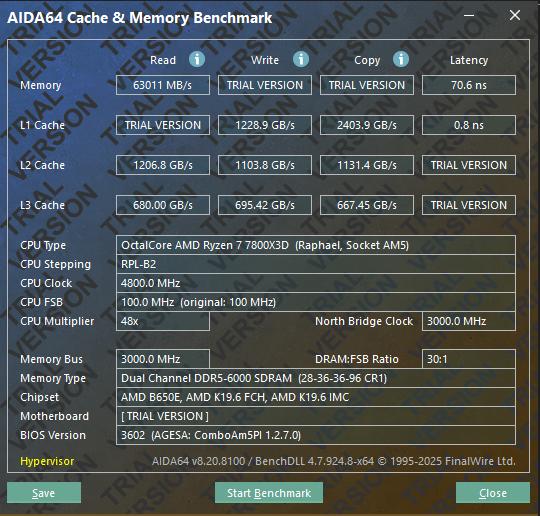Click the Memory Type label

coord(53,379)
